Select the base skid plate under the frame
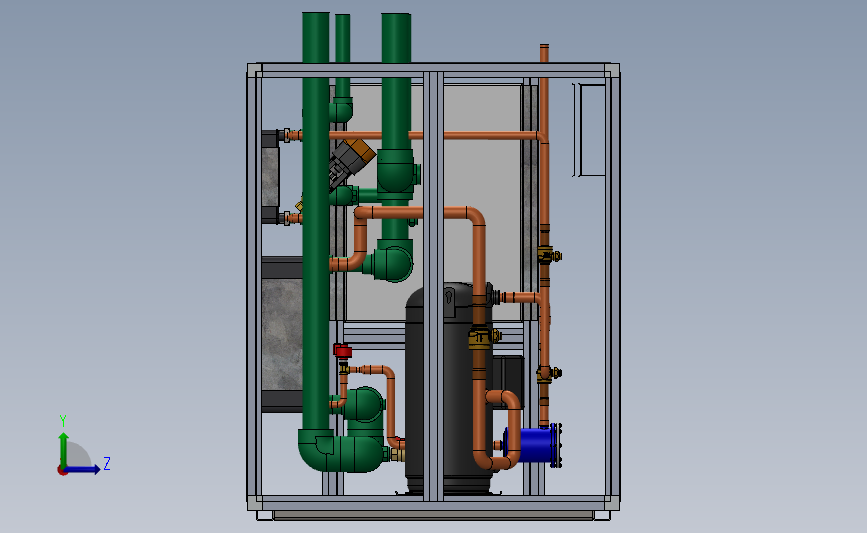The image size is (867, 533). (x=434, y=515)
